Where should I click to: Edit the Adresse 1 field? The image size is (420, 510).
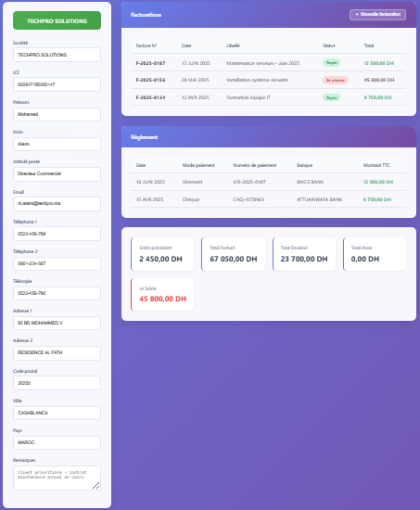[57, 323]
